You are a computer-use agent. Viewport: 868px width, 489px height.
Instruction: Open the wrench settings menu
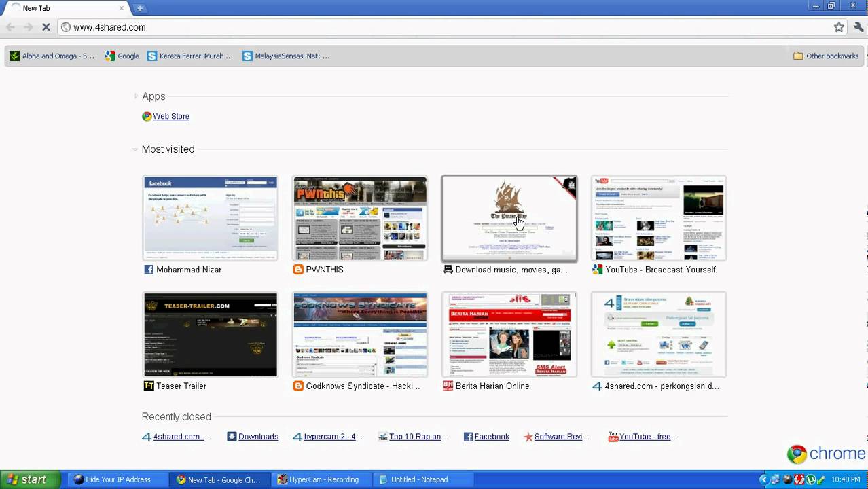point(859,27)
